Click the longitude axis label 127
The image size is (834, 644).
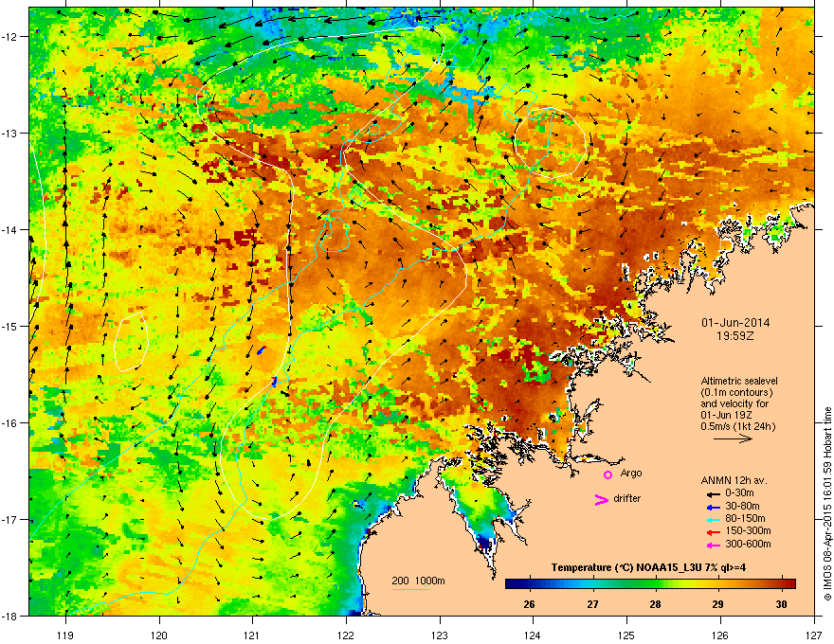tap(813, 635)
